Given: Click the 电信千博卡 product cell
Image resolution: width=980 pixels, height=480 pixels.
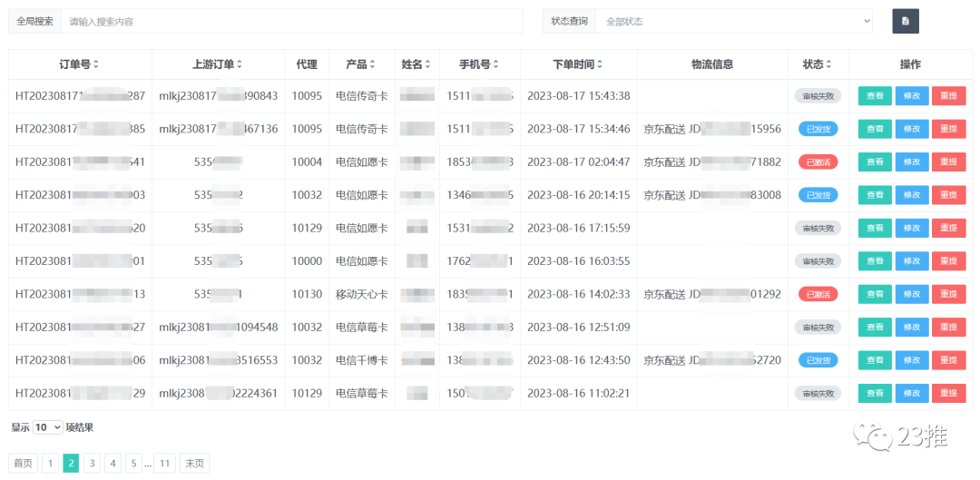Looking at the screenshot, I should pos(362,360).
